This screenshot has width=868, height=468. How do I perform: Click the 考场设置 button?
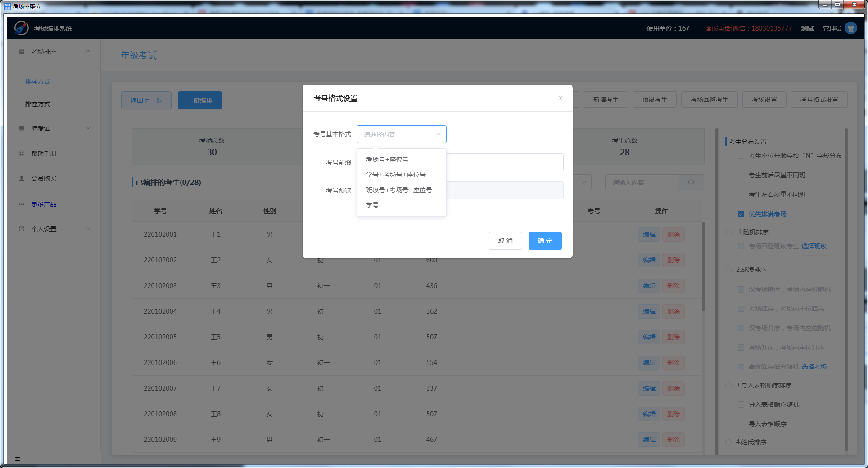pyautogui.click(x=764, y=99)
